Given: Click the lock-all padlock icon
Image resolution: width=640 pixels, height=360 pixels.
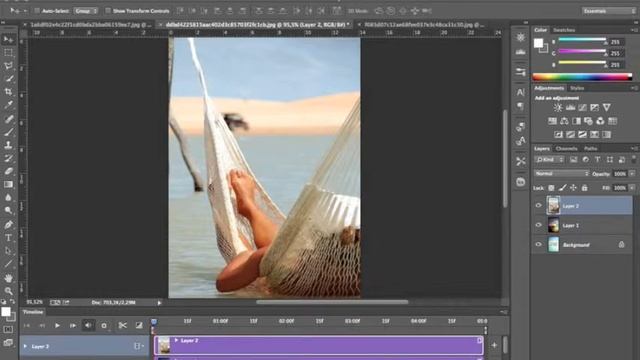Looking at the screenshot, I should tap(584, 188).
